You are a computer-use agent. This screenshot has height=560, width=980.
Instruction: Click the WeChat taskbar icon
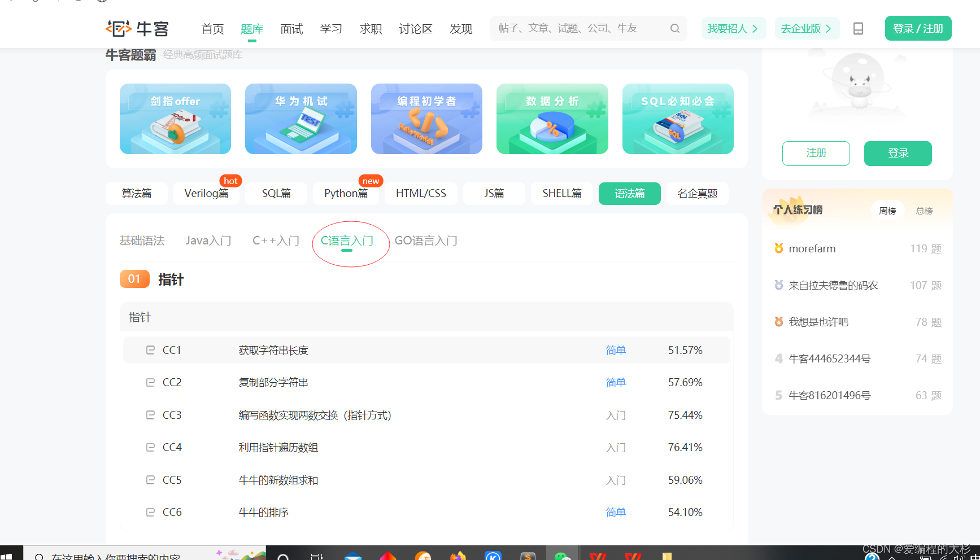click(561, 555)
